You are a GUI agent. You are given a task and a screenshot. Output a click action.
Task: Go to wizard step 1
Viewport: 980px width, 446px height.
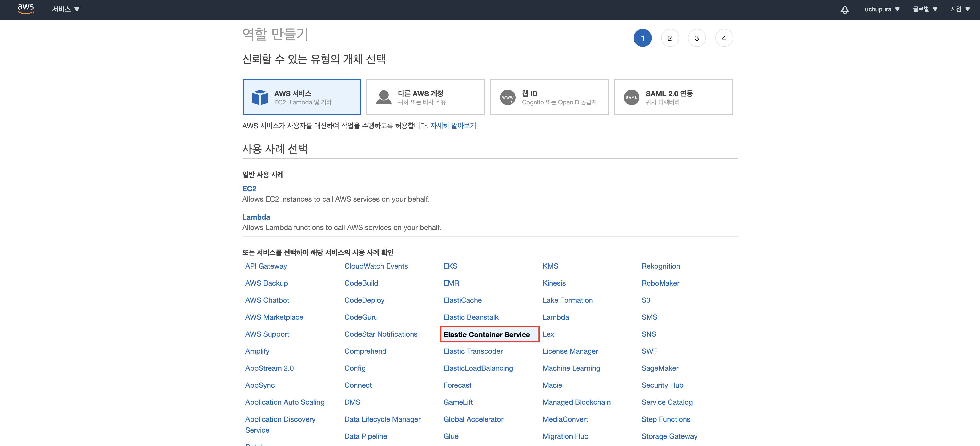(x=642, y=38)
